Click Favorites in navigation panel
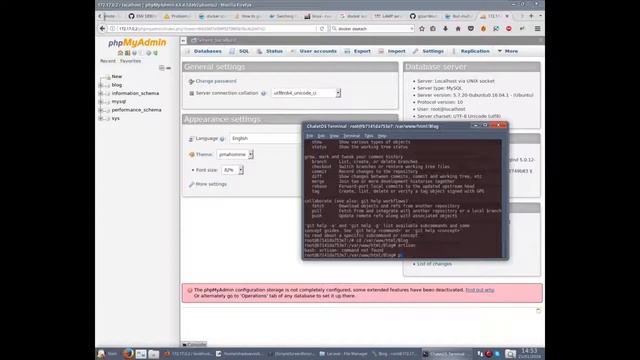The height and width of the screenshot is (360, 640). pos(130,61)
